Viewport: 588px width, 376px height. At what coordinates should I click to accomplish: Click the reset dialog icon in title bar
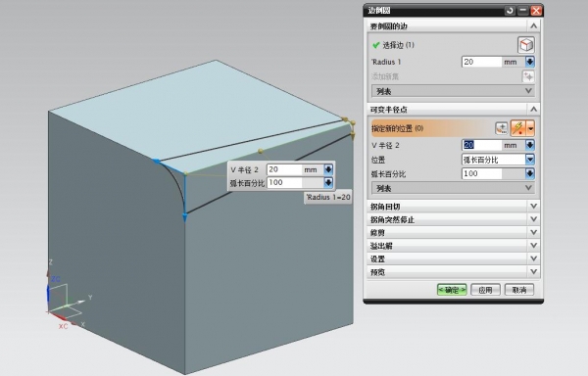click(x=510, y=11)
